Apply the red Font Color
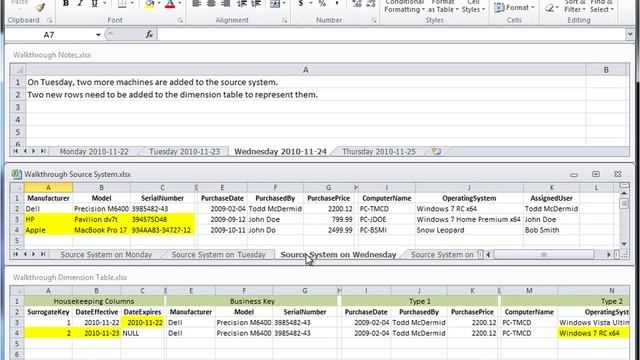The height and width of the screenshot is (360, 640). pos(170,4)
